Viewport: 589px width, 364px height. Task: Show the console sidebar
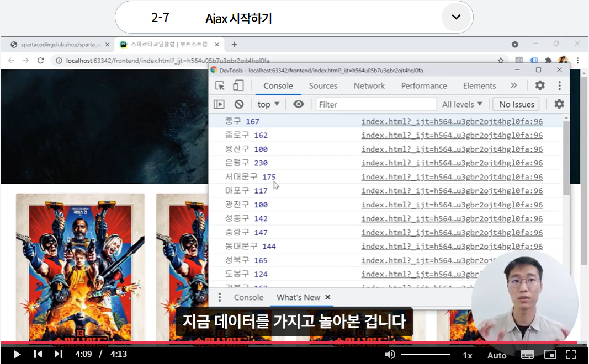[x=219, y=104]
